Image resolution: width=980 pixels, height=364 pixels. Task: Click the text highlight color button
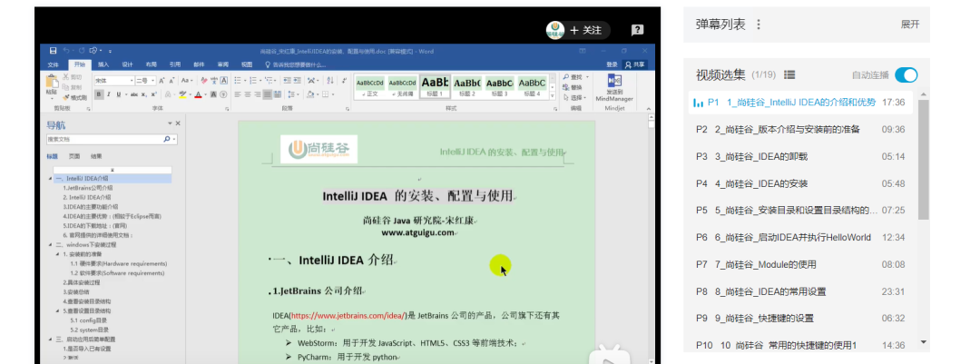(182, 94)
